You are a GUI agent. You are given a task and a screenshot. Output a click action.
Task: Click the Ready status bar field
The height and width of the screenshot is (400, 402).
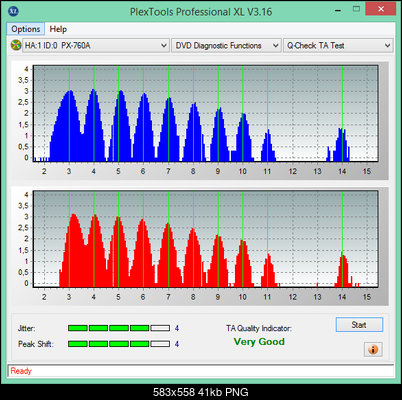(201, 371)
